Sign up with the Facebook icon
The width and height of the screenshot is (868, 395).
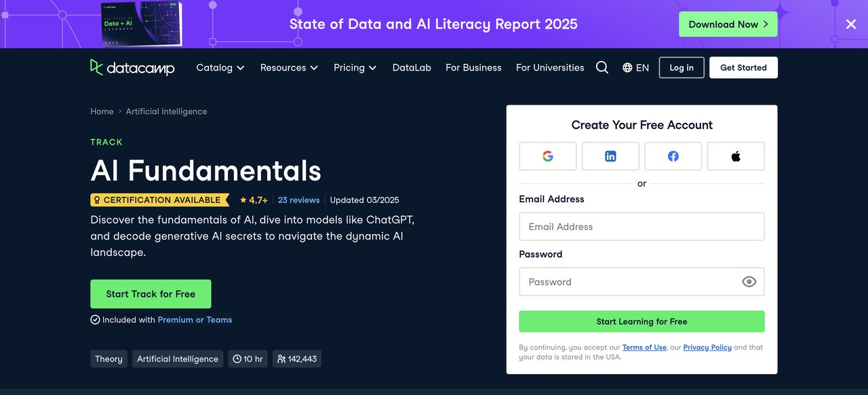click(x=673, y=156)
